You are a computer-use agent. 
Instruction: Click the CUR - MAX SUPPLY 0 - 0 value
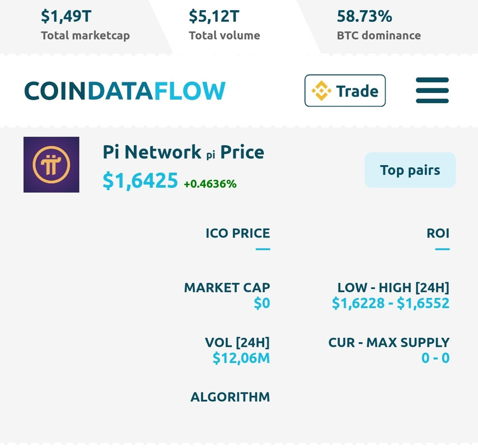pos(435,358)
